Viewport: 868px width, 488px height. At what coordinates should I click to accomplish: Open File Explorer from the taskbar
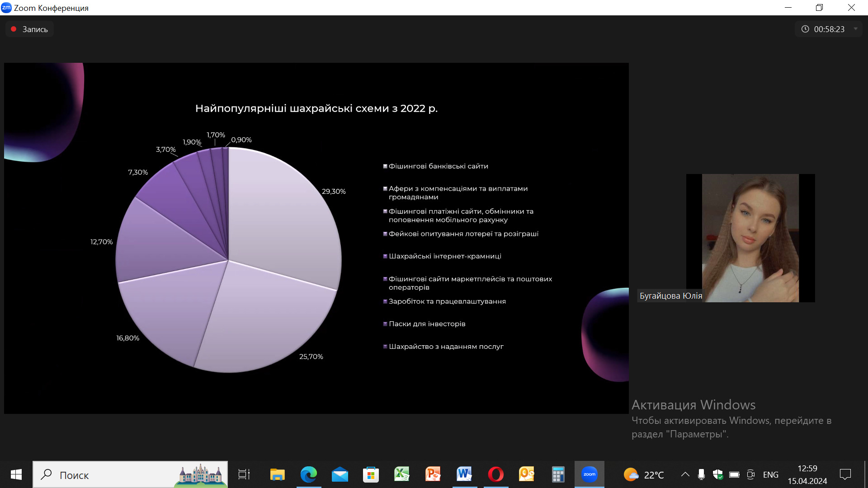tap(277, 474)
